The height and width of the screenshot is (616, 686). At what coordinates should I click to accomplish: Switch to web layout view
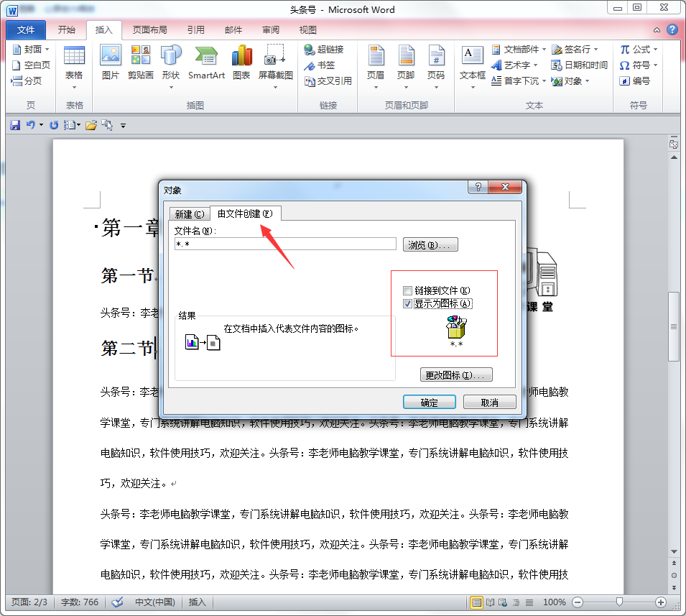pyautogui.click(x=503, y=602)
